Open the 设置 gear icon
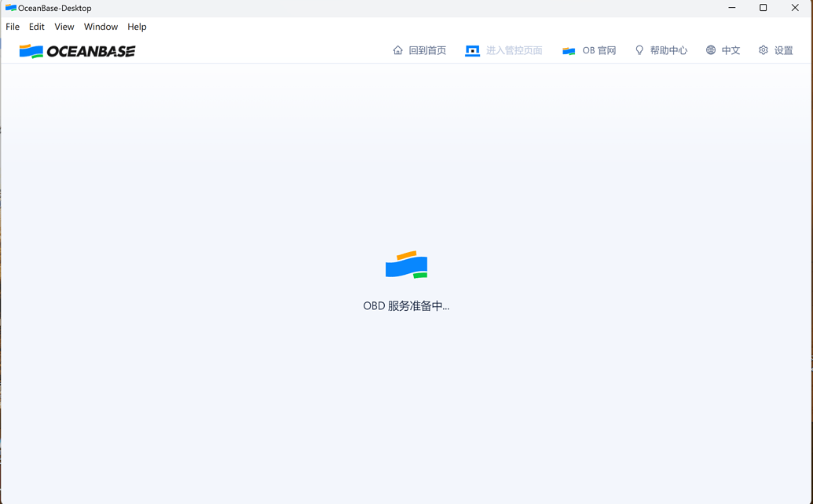Viewport: 813px width, 504px height. point(762,49)
